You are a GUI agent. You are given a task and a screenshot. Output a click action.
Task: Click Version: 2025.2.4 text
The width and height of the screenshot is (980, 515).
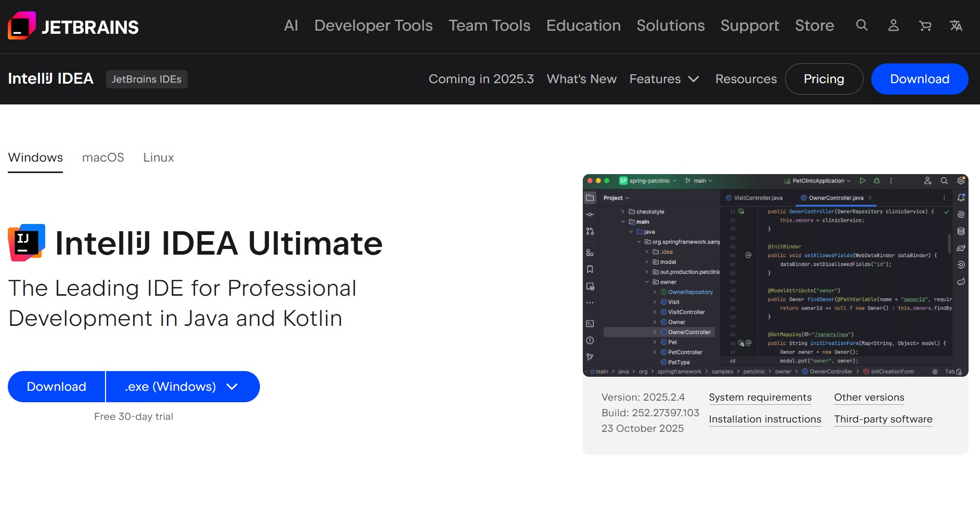point(643,397)
